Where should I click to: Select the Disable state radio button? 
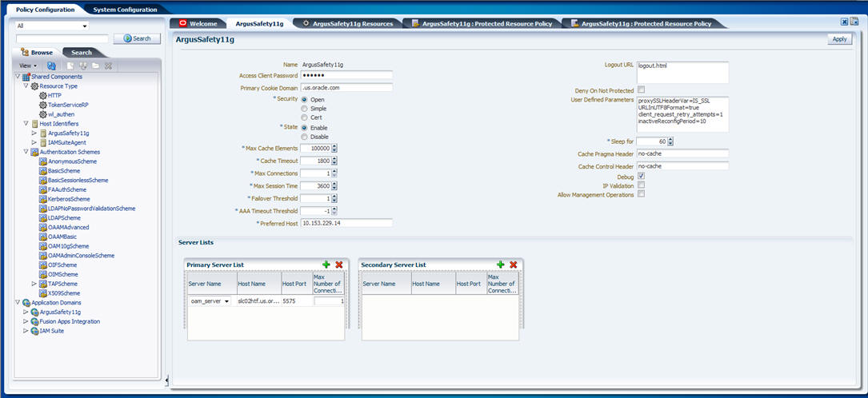[x=305, y=137]
